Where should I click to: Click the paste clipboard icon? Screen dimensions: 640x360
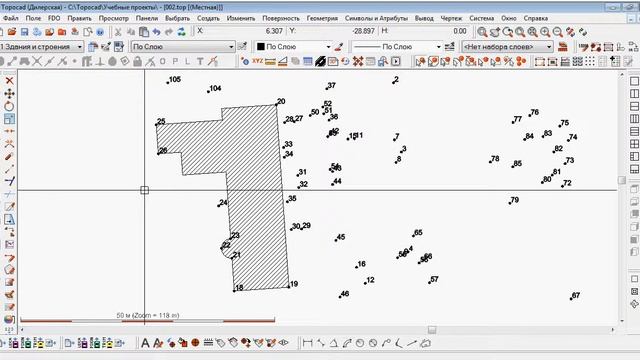point(144,31)
